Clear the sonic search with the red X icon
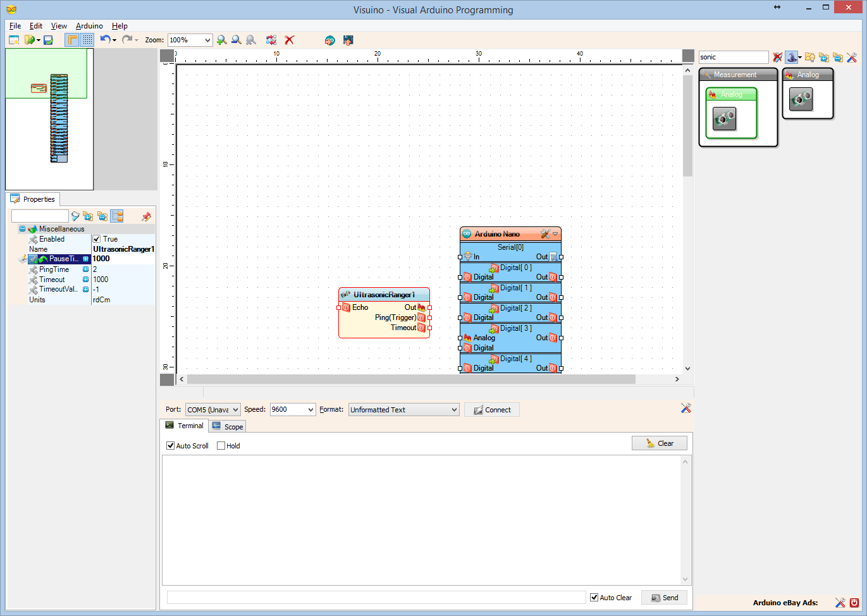 [777, 58]
